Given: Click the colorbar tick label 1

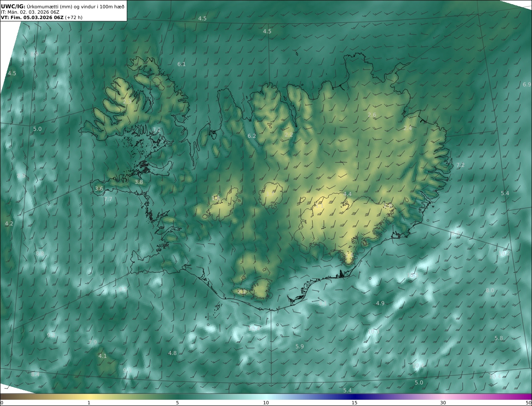Looking at the screenshot, I should click(x=89, y=403).
